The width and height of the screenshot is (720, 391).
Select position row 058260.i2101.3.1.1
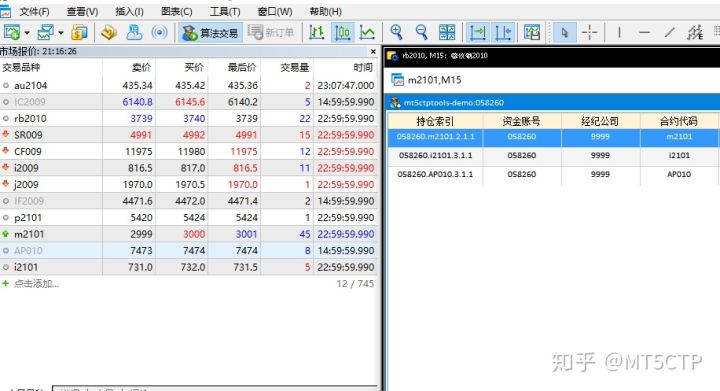click(554, 156)
